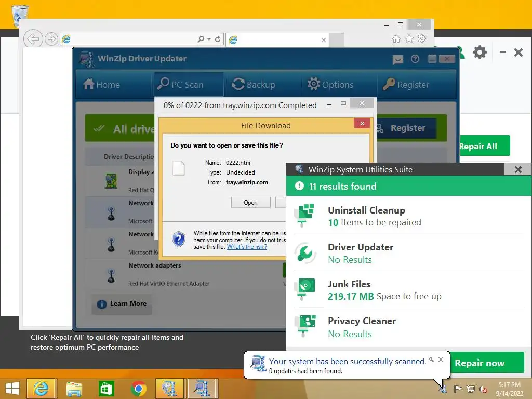Click the Uninstall Cleanup icon
This screenshot has width=532, height=399.
[305, 215]
